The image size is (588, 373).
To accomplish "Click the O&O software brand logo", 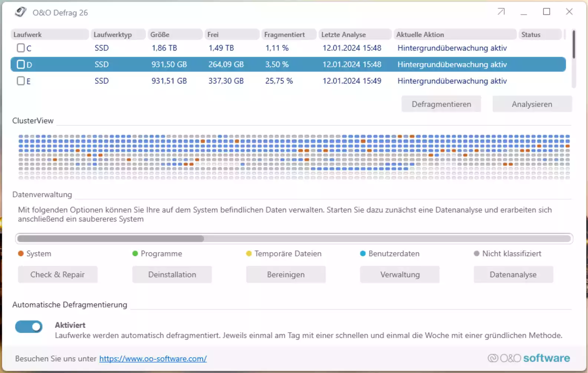I will coord(529,358).
